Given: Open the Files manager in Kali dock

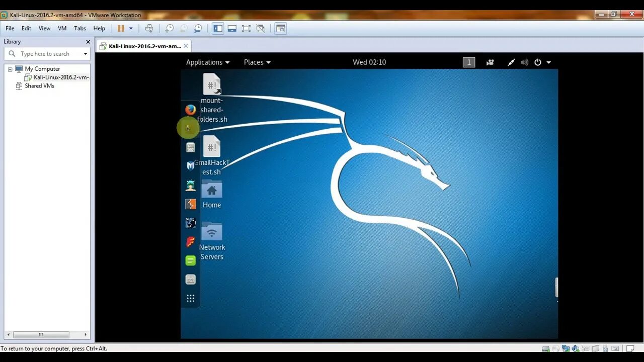Looking at the screenshot, I should 190,147.
